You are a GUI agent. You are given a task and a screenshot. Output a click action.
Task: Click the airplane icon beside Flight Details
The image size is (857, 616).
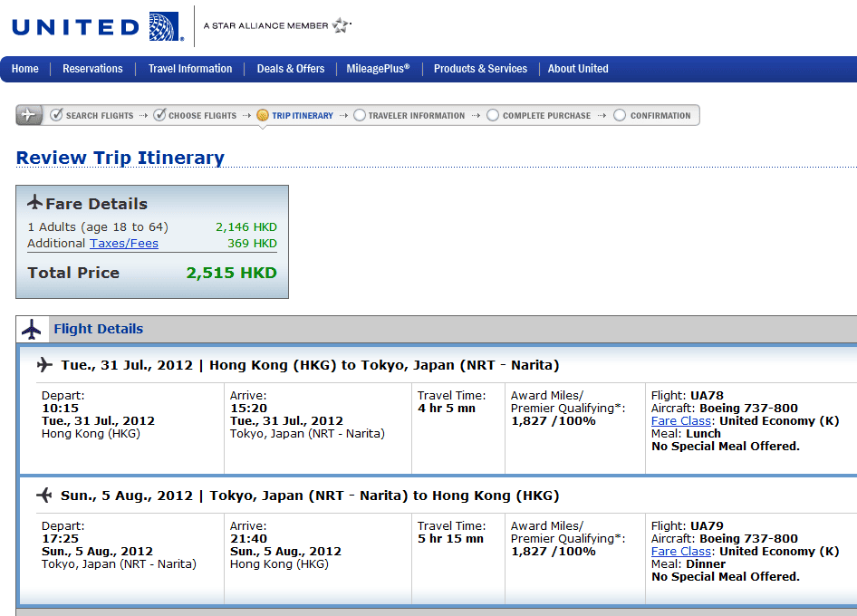(x=32, y=329)
